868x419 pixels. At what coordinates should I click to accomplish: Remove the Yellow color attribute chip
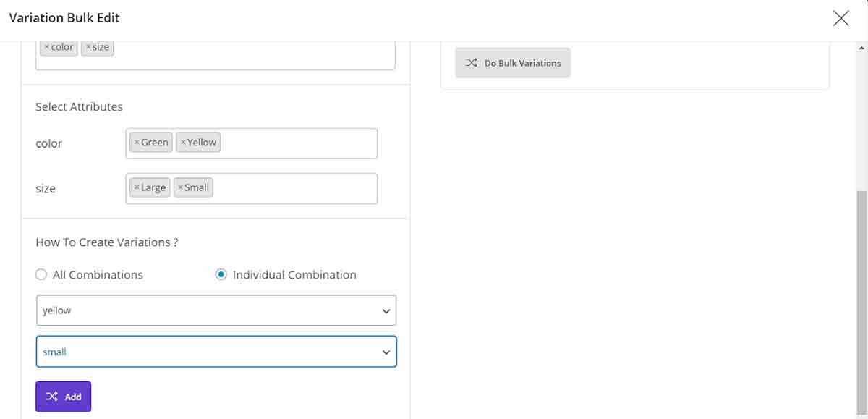(x=183, y=143)
